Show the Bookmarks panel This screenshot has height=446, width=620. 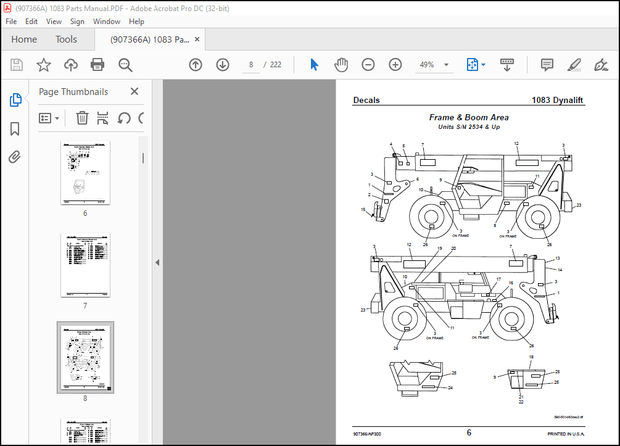point(15,129)
